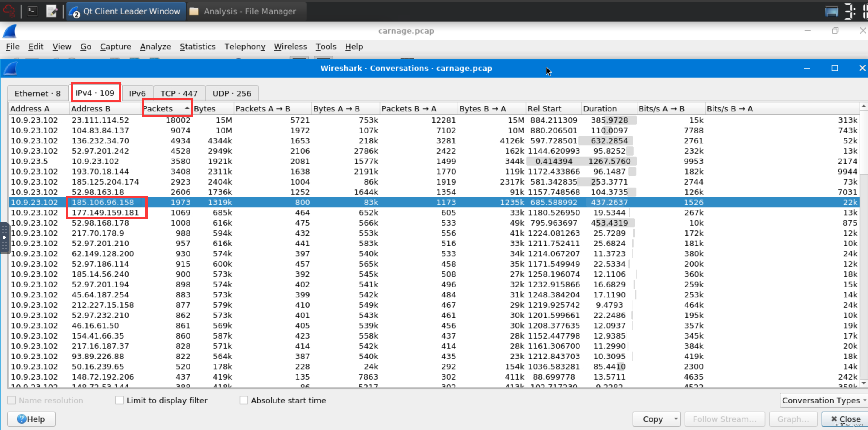
Task: Sort by the Bytes column header
Action: (x=213, y=109)
